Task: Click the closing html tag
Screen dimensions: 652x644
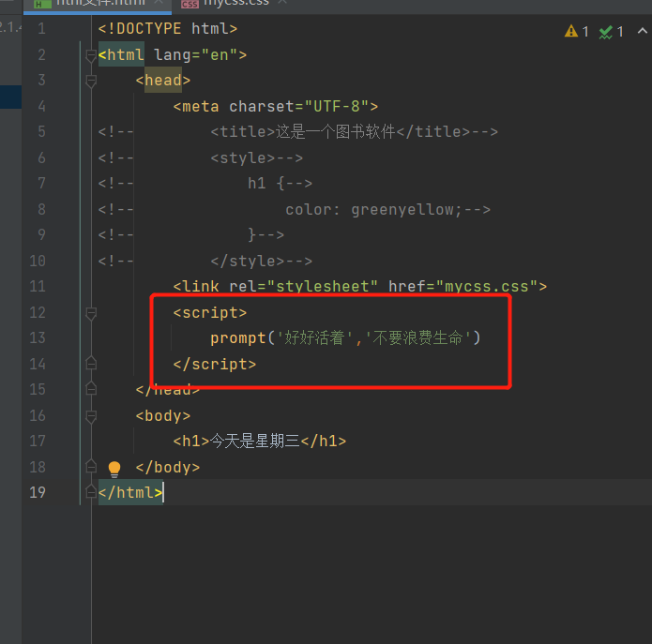Action: tap(130, 492)
